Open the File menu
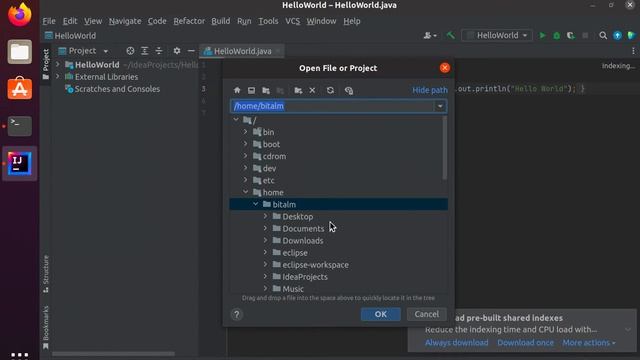640x360 pixels. (x=49, y=21)
